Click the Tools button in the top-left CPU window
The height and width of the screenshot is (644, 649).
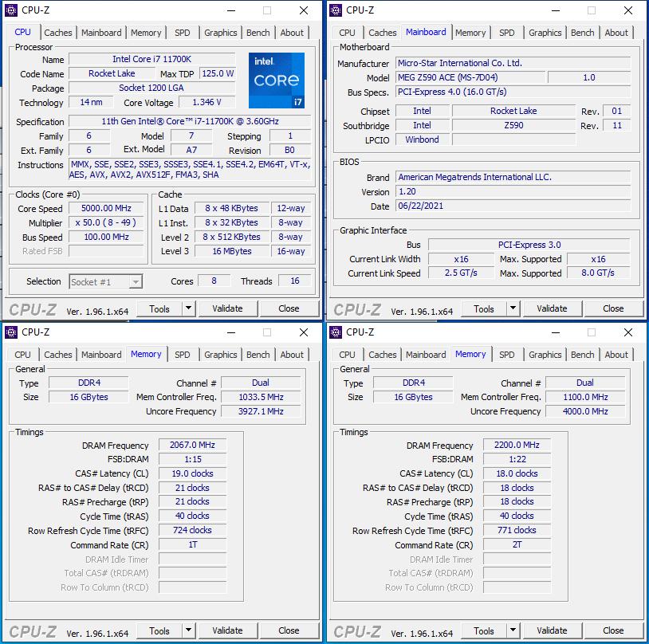click(x=159, y=308)
